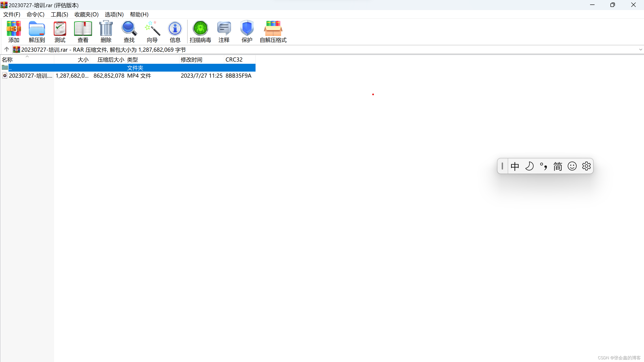The image size is (644, 362).
Task: Sort by 压缩后大小 column header
Action: point(108,60)
